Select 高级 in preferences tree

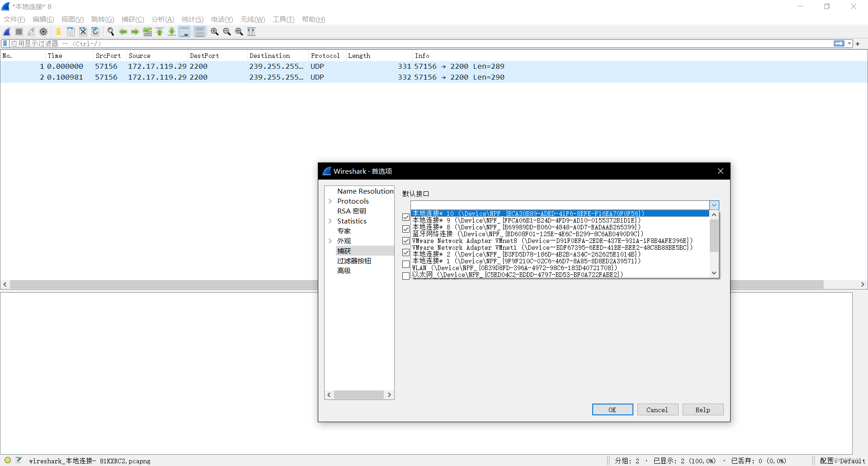(344, 271)
